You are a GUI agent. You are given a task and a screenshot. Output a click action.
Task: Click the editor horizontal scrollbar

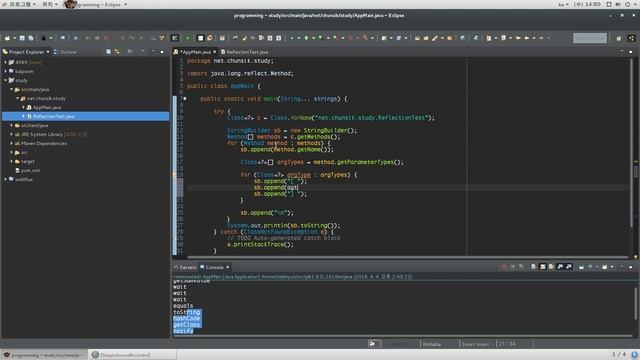pos(407,257)
